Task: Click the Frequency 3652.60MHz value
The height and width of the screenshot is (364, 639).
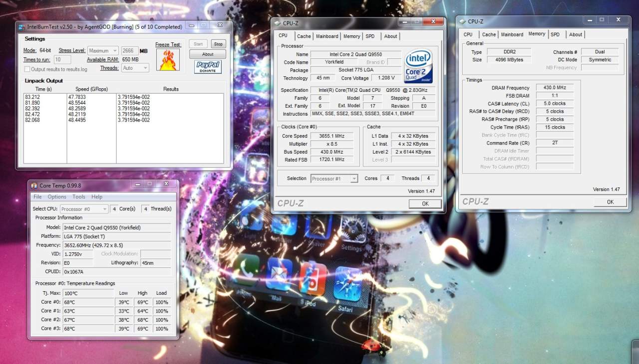Action: point(116,245)
